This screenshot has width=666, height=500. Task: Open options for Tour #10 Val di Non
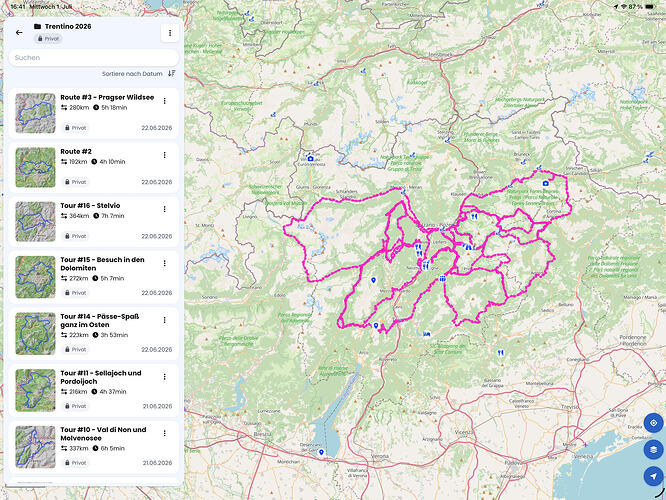(164, 433)
